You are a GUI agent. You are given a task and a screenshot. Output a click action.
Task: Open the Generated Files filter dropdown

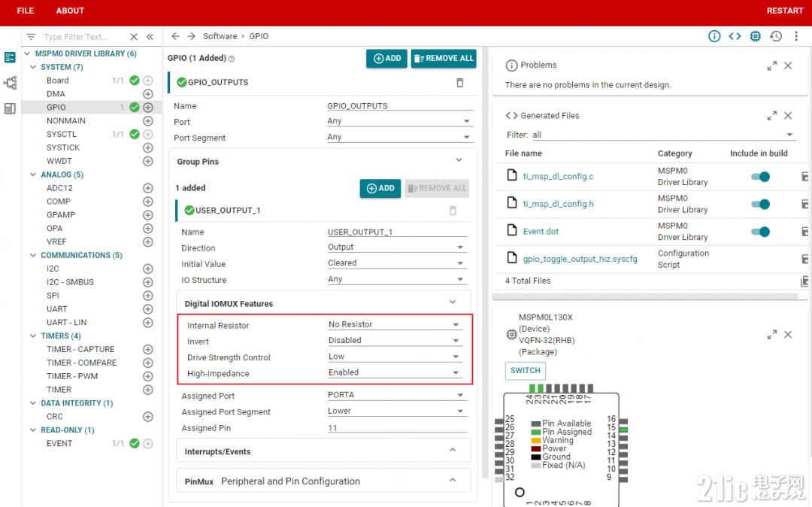point(663,135)
